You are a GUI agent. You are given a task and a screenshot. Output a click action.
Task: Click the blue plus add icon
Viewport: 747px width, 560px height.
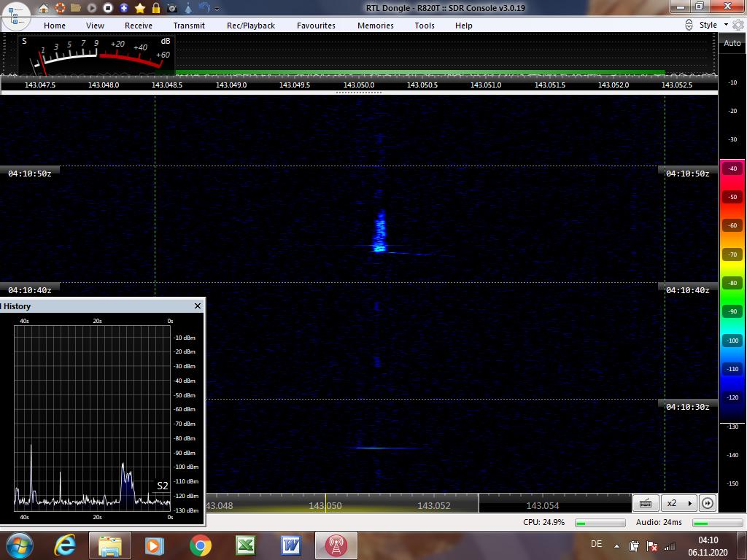click(x=124, y=8)
